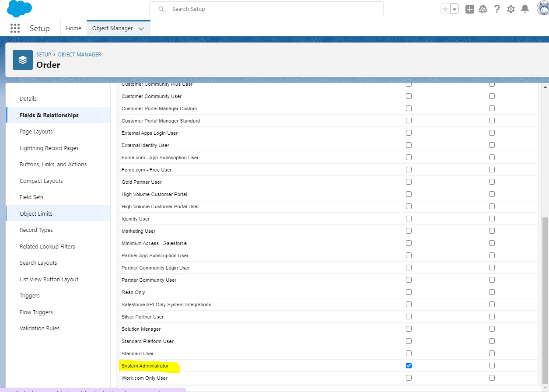Check first Read Only checkbox

[x=409, y=292]
